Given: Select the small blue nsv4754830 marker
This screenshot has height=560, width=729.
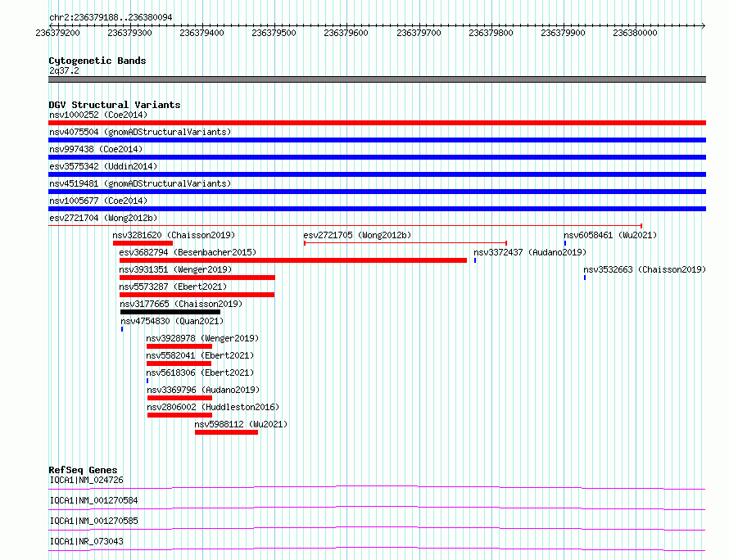Looking at the screenshot, I should tap(122, 329).
